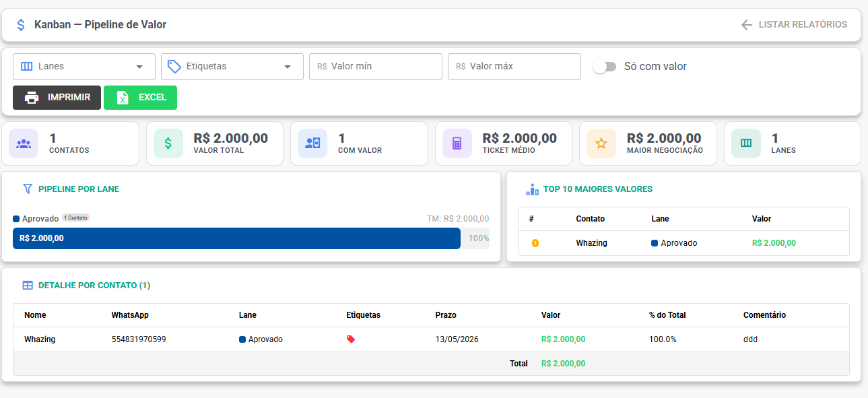868x398 pixels.
Task: Click the Aprovado lane cell in Top 10 table
Action: click(675, 243)
